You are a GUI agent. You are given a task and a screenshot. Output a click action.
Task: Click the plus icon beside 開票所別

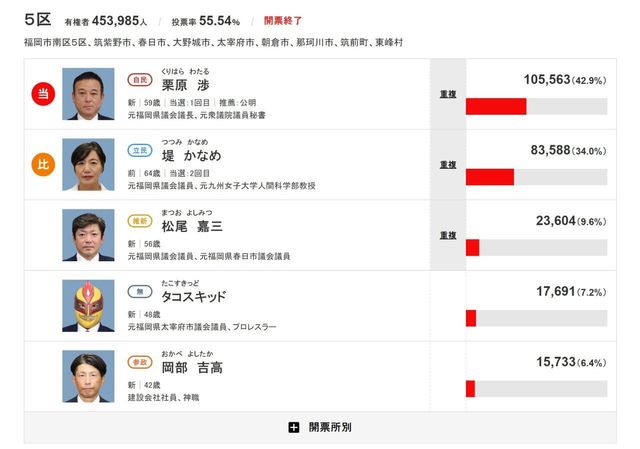[x=293, y=427]
